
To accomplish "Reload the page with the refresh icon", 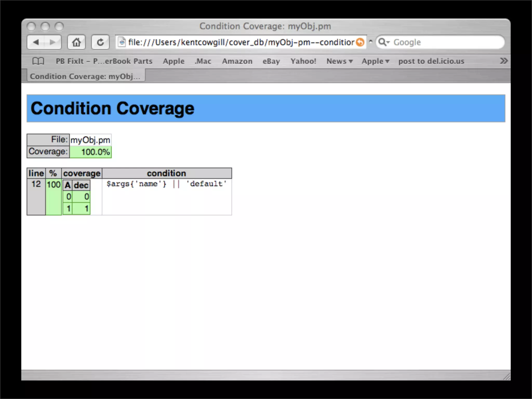I will tap(100, 42).
